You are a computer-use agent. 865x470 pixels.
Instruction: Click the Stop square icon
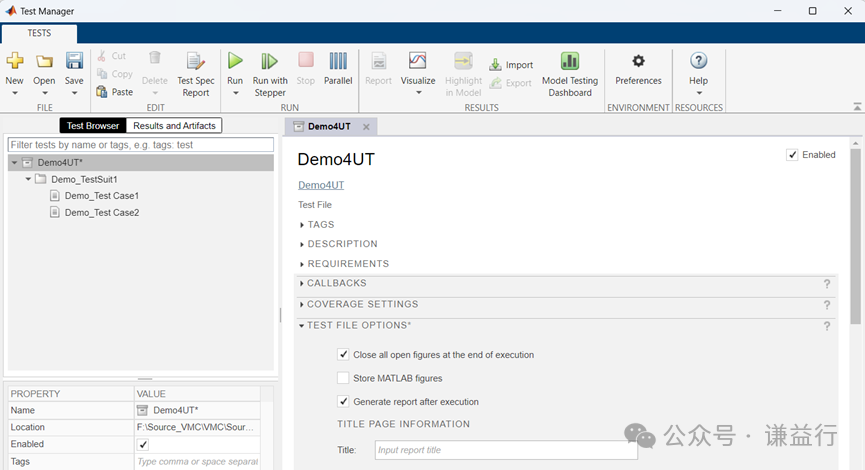[x=306, y=60]
